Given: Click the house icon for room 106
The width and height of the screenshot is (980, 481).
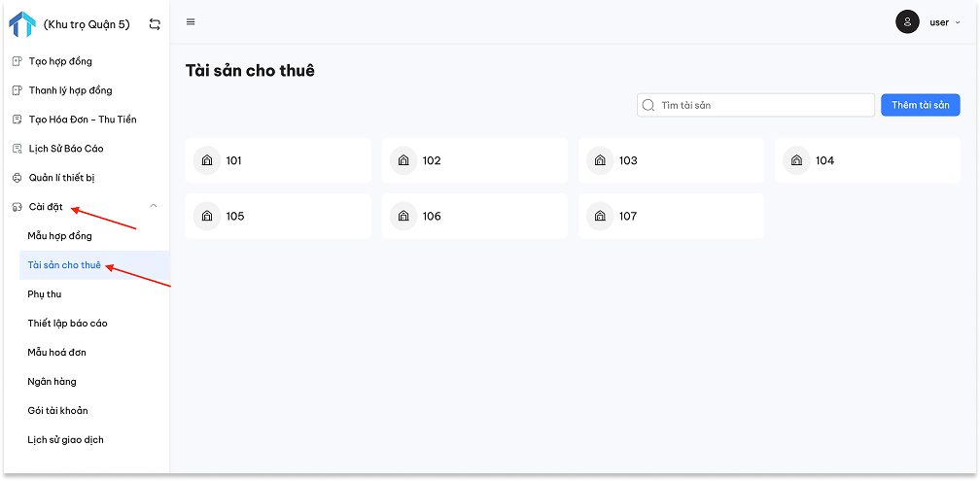Looking at the screenshot, I should coord(403,216).
